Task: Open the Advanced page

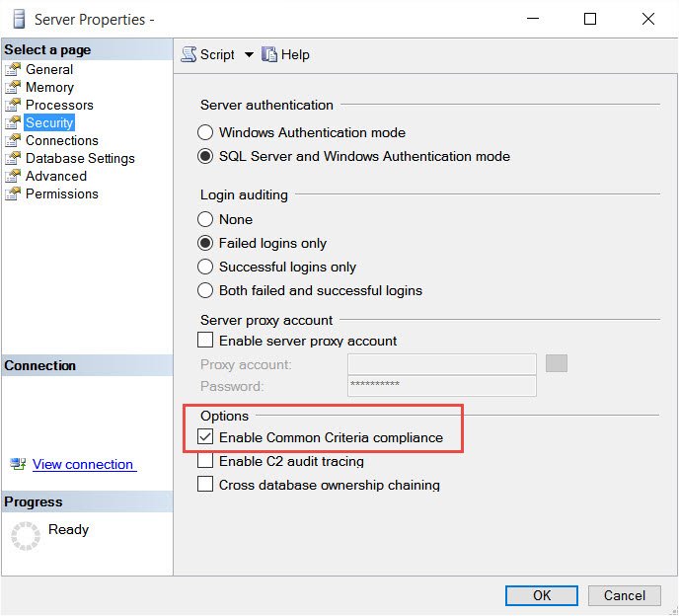Action: (56, 176)
